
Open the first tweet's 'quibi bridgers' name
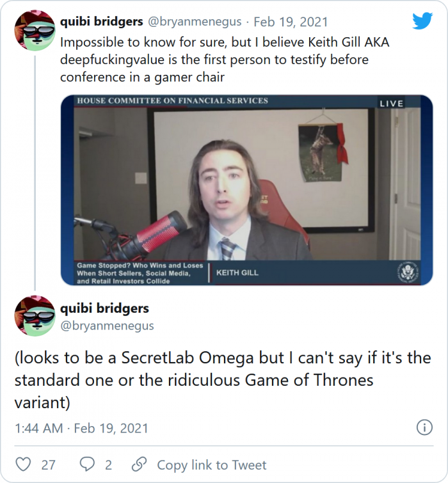pos(101,22)
